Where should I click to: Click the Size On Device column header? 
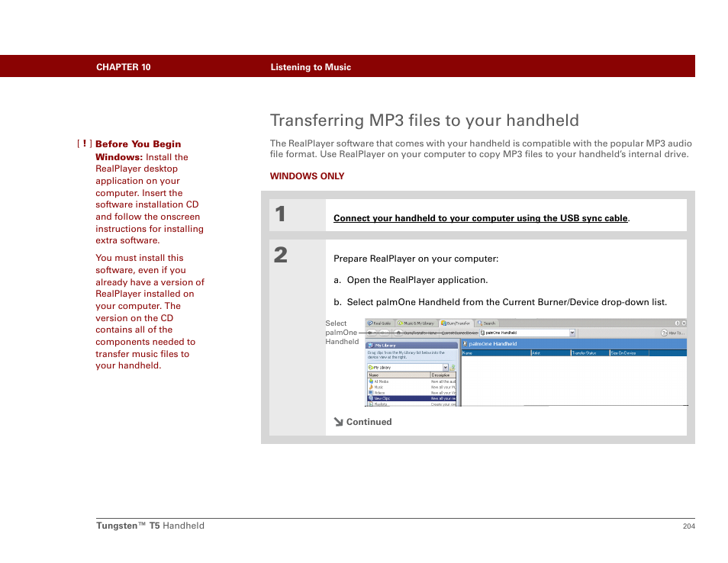pos(629,353)
